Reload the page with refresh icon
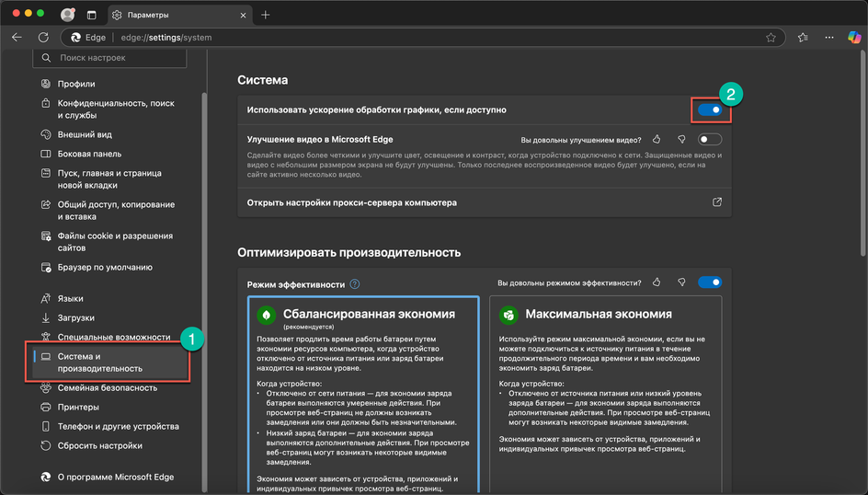 [x=43, y=37]
